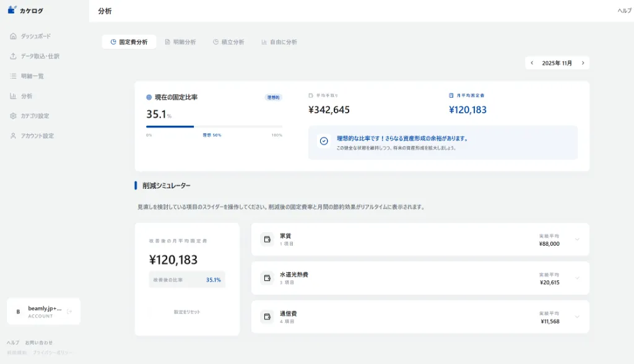This screenshot has height=364, width=634.
Task: Click the ヘルプ link in the sidebar footer
Action: pos(13,342)
